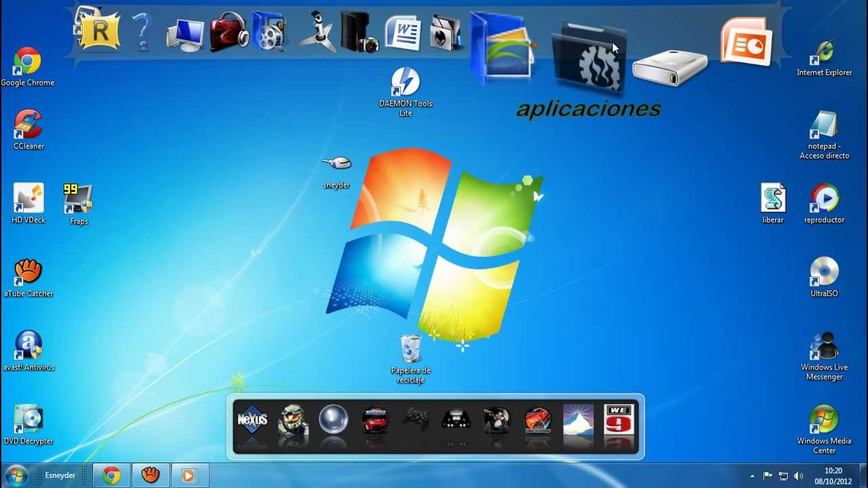
Task: Launch the UltraISO desktop icon
Action: [x=825, y=277]
